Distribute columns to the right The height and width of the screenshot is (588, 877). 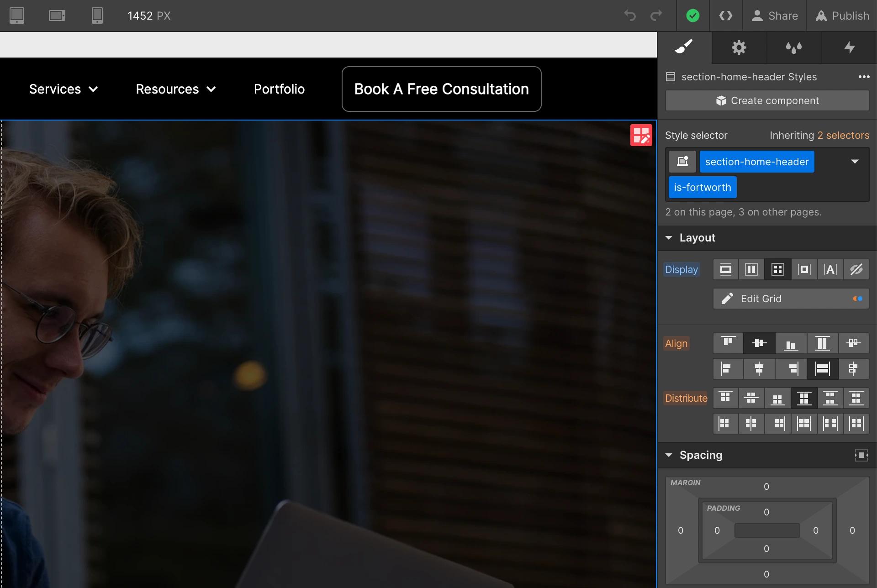[777, 424]
